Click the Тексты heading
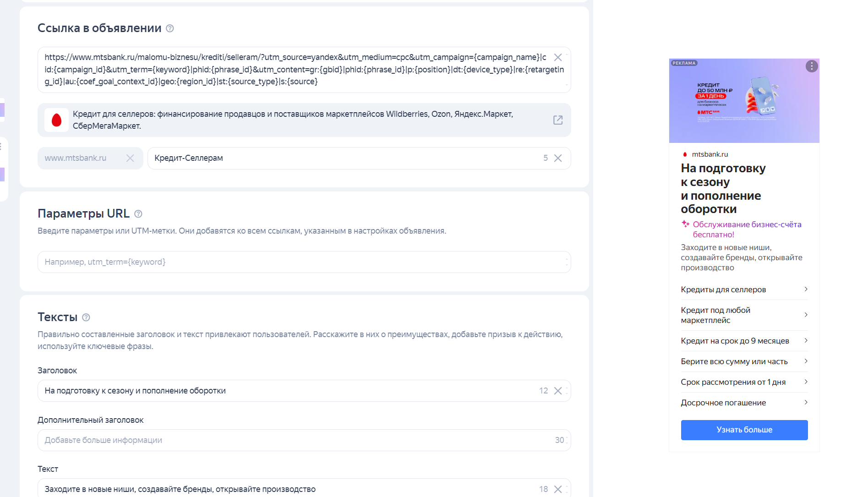 click(x=58, y=317)
